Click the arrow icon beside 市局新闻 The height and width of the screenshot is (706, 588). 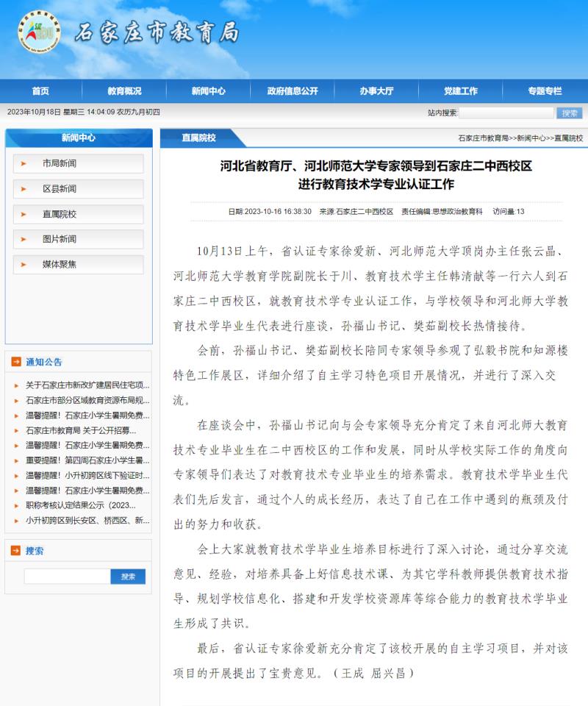click(x=24, y=163)
